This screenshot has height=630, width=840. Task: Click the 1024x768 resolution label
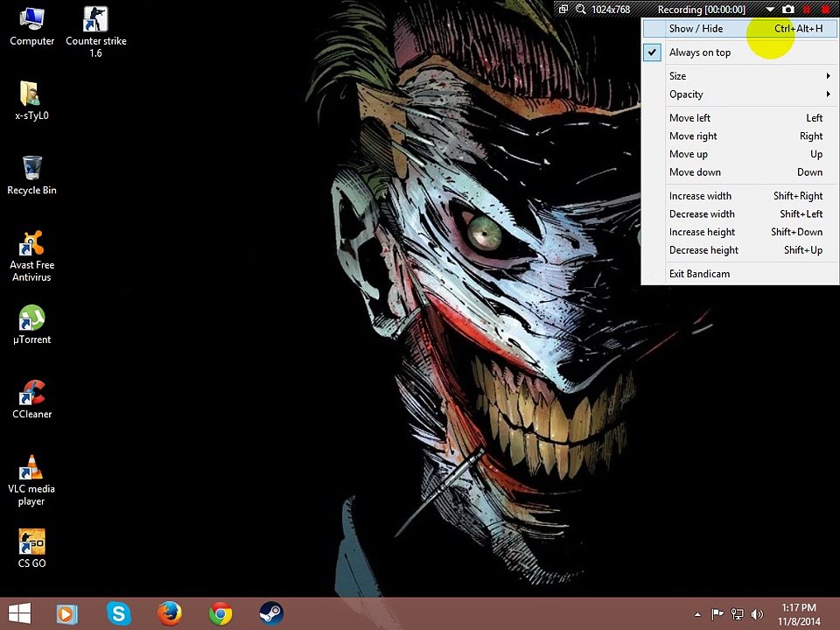(611, 10)
